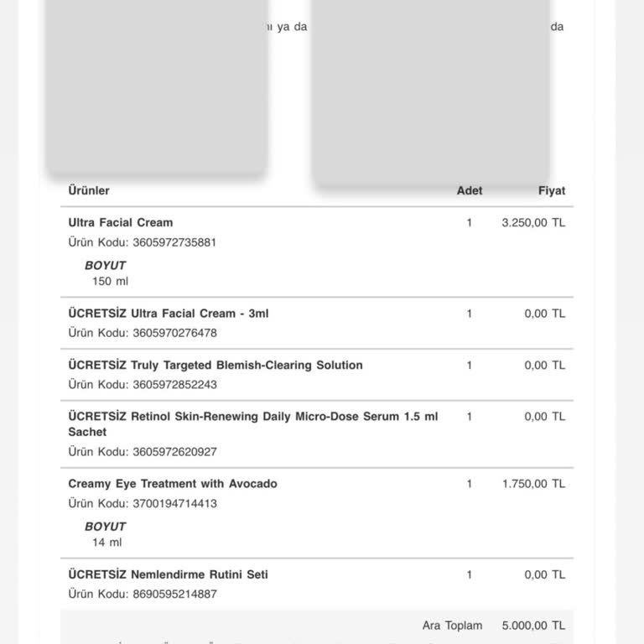Viewport: 644px width, 644px height.
Task: Click the 3.250,00 TL price
Action: 533,223
